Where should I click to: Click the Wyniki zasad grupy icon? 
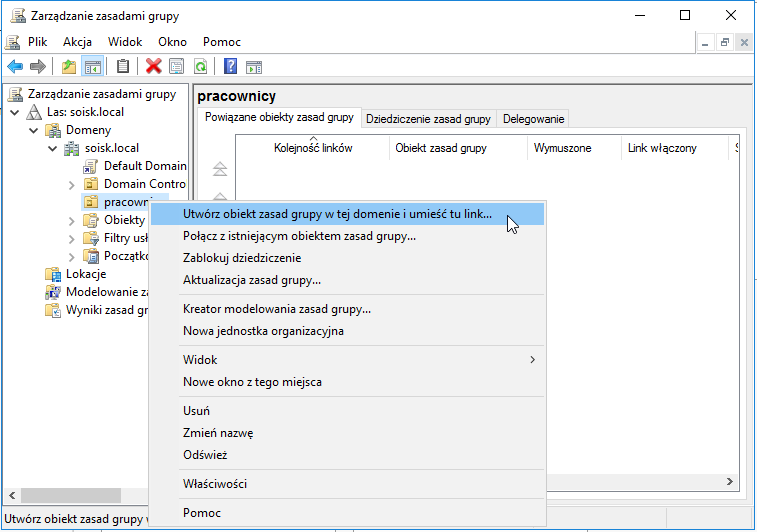coord(53,310)
